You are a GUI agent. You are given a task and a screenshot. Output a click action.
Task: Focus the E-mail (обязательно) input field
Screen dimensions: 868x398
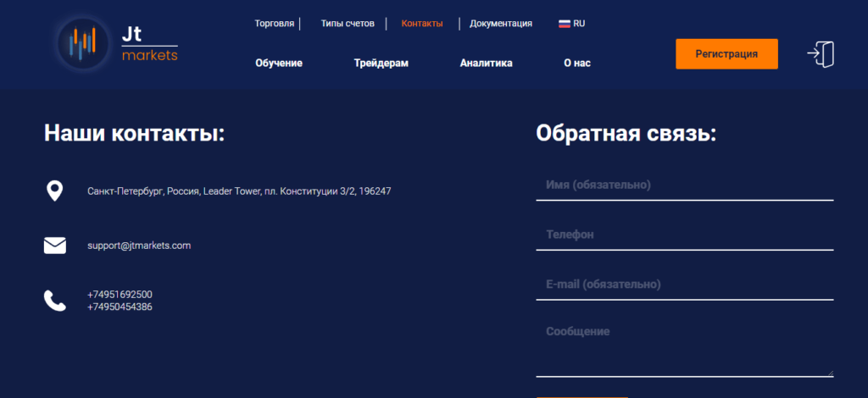pyautogui.click(x=685, y=285)
